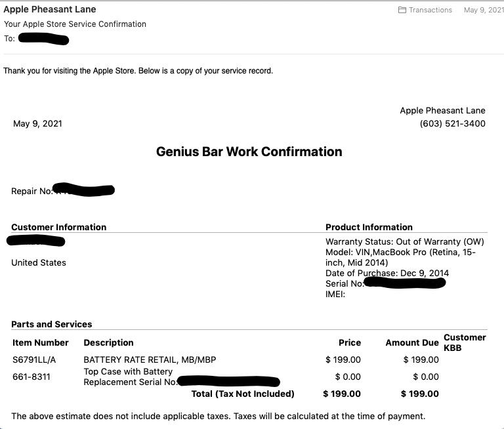The image size is (504, 429).
Task: Click the Repair No label
Action: [x=31, y=191]
